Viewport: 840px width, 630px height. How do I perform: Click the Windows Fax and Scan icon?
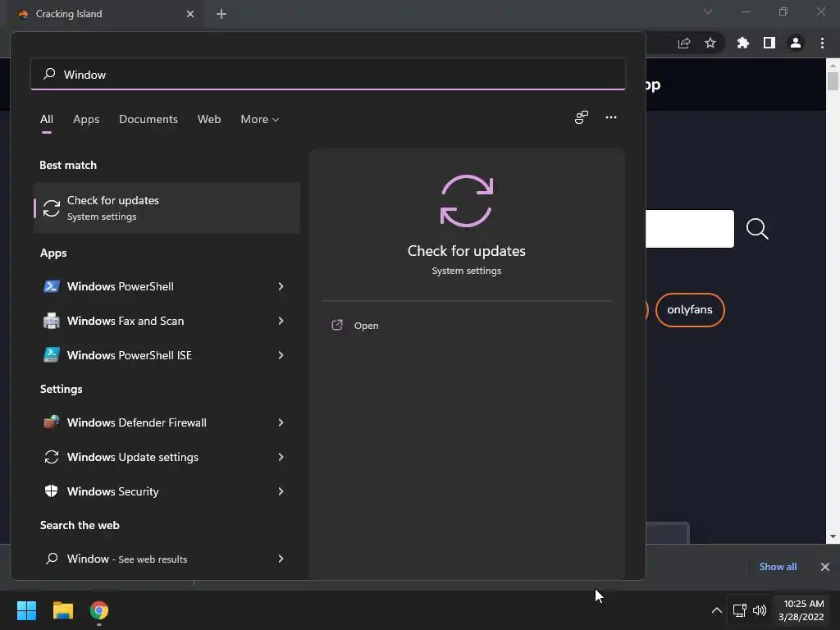pyautogui.click(x=52, y=321)
